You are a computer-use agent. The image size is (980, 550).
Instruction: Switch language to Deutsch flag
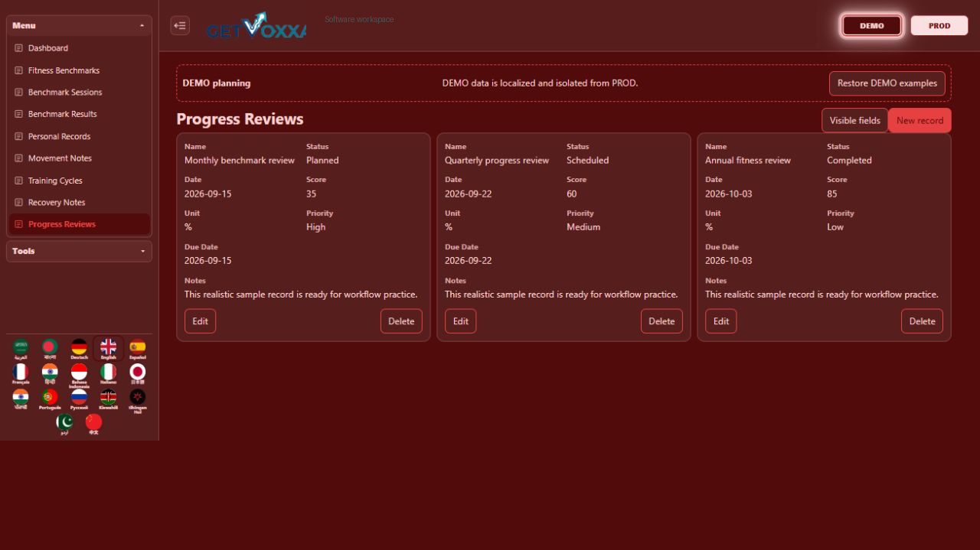click(x=79, y=347)
